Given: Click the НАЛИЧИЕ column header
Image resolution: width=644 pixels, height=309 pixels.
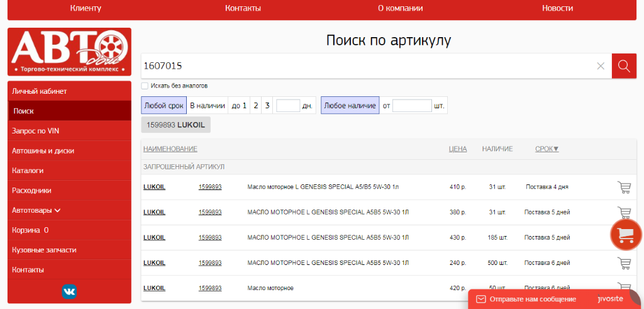Looking at the screenshot, I should pyautogui.click(x=497, y=149).
